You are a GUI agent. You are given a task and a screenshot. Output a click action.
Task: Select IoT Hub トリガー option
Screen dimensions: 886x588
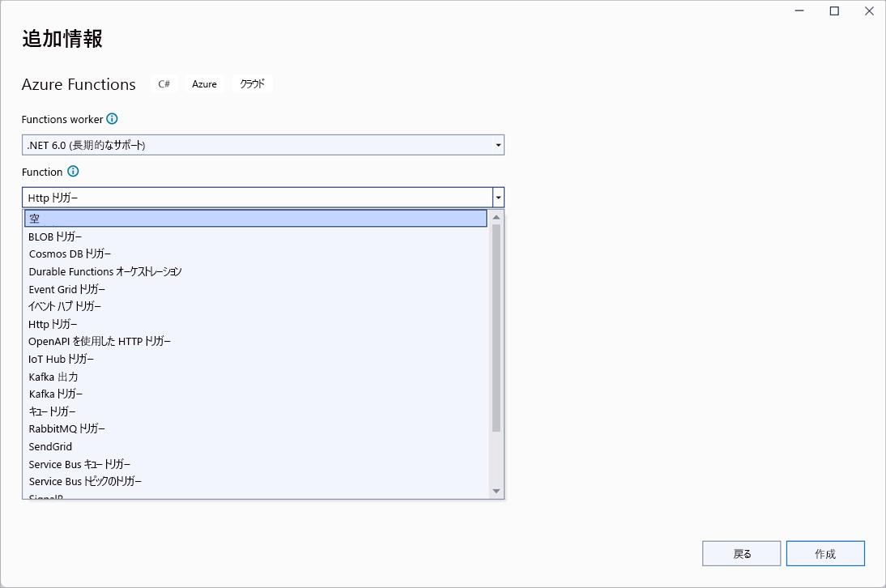(255, 360)
